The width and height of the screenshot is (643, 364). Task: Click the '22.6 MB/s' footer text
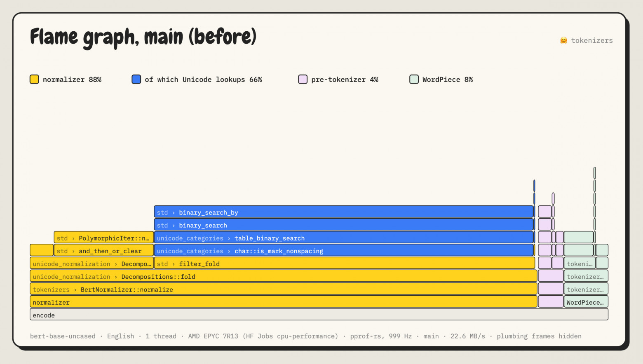(468, 336)
